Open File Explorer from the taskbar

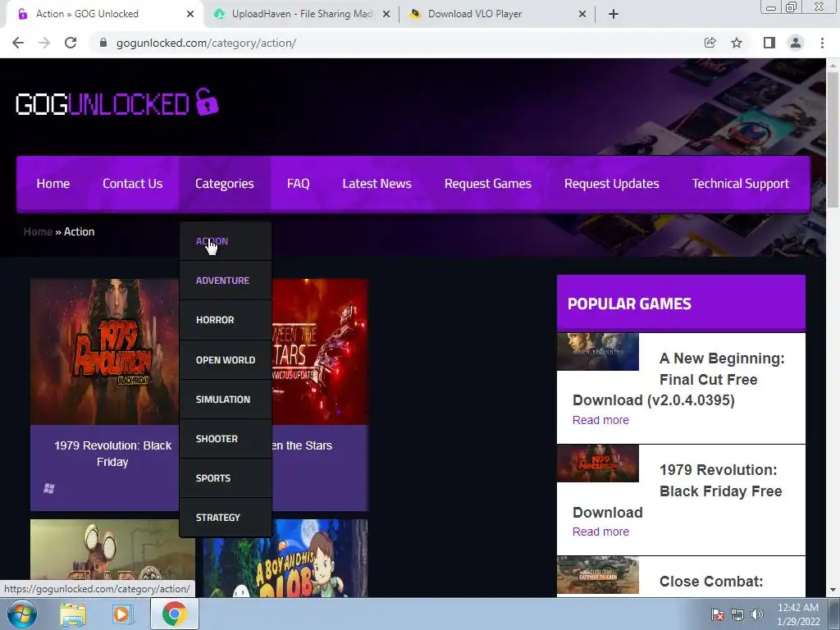[73, 614]
